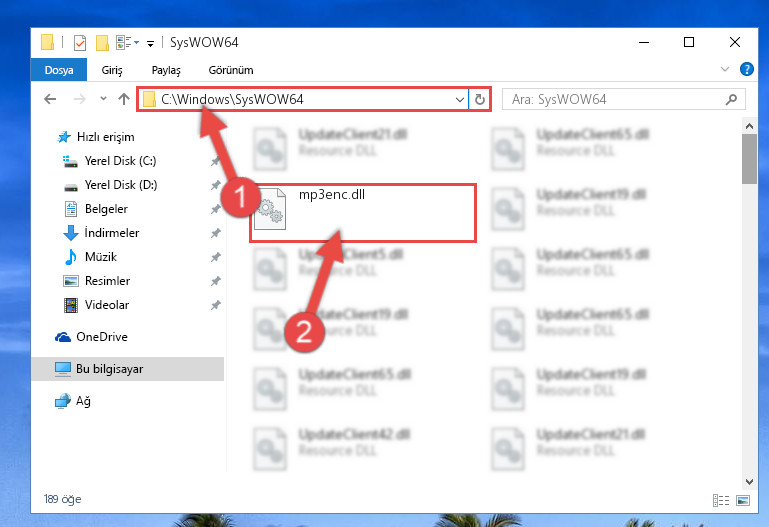The width and height of the screenshot is (769, 527).
Task: Select Hızlı erişim in the navigation pane
Action: click(x=105, y=137)
